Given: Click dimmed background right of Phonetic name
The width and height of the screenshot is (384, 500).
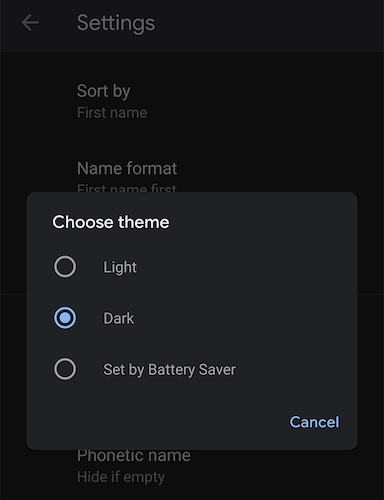Looking at the screenshot, I should [287, 470].
